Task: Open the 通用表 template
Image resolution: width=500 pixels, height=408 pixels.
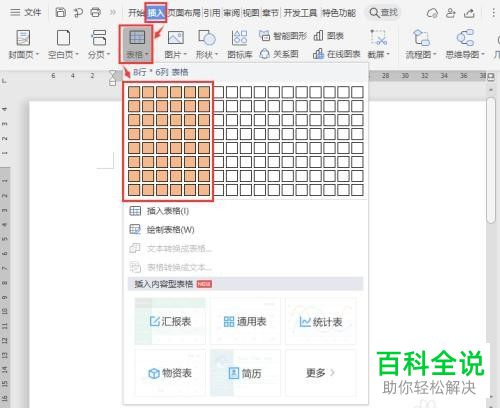Action: point(245,321)
